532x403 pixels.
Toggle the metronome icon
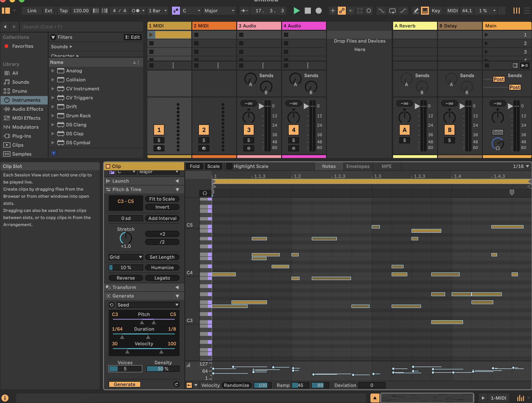[135, 11]
